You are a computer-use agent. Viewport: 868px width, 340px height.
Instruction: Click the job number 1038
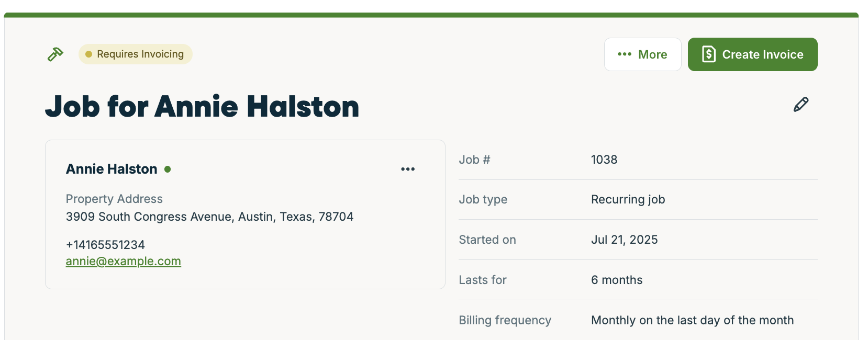(604, 160)
